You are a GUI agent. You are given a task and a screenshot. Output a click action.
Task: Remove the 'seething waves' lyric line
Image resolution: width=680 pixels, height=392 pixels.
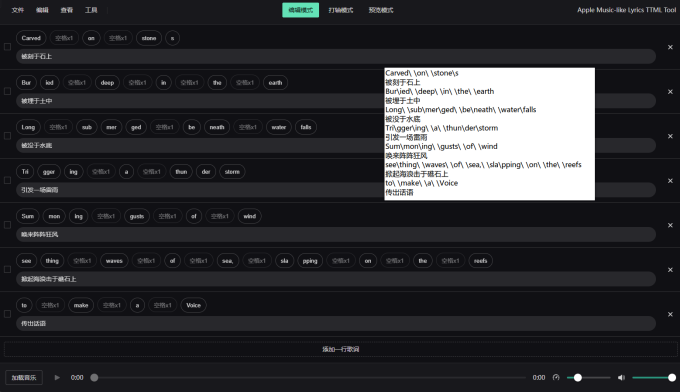tap(670, 270)
